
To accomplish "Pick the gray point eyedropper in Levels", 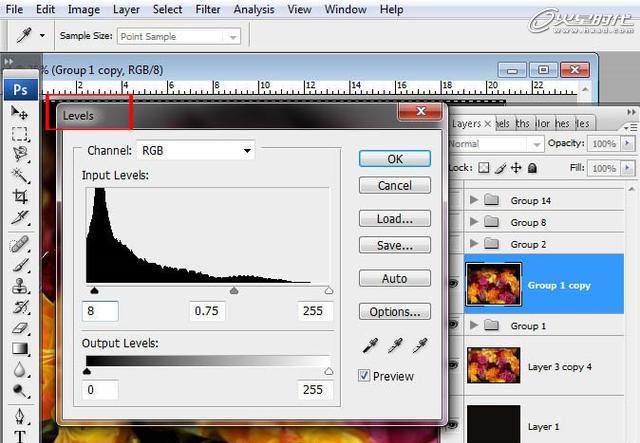I will (x=396, y=345).
